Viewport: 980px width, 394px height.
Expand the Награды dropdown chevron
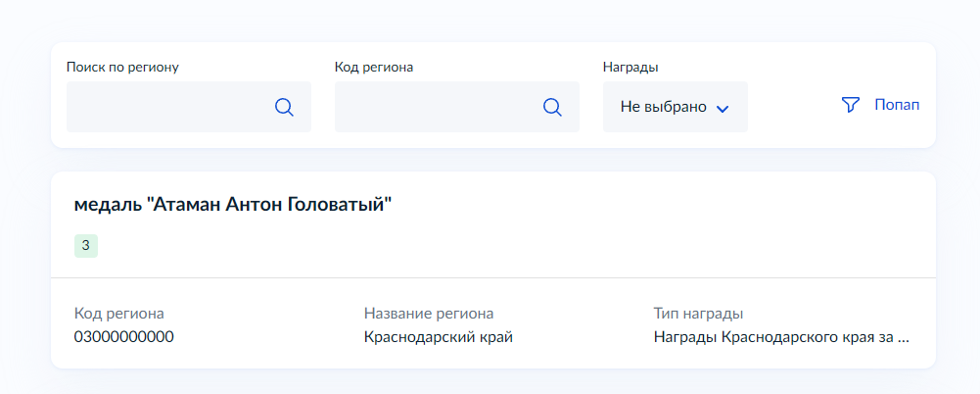tap(723, 108)
